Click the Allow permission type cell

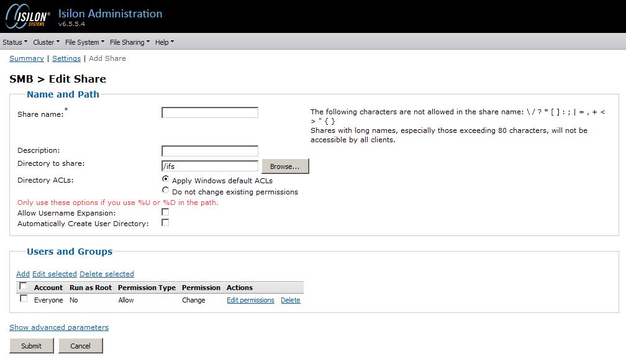(x=125, y=300)
